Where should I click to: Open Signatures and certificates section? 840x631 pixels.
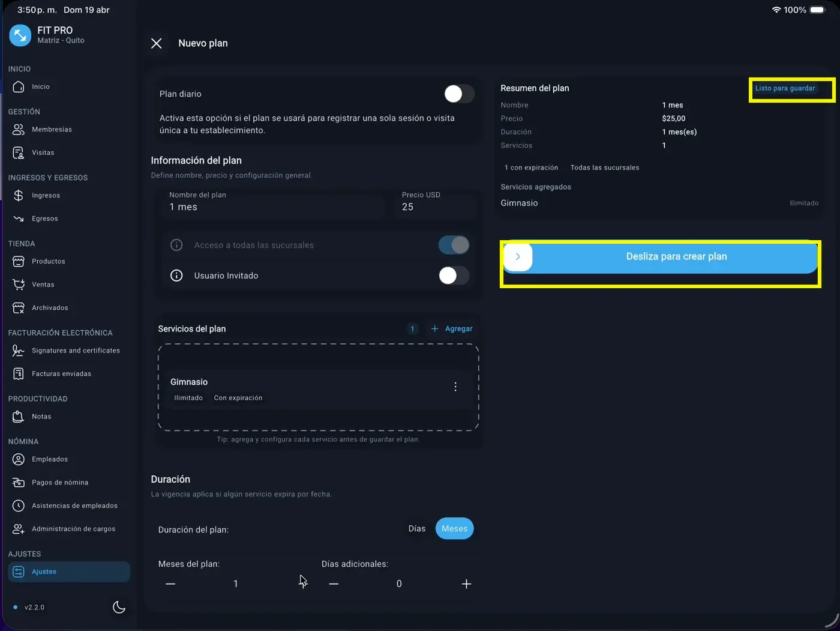[x=76, y=351]
